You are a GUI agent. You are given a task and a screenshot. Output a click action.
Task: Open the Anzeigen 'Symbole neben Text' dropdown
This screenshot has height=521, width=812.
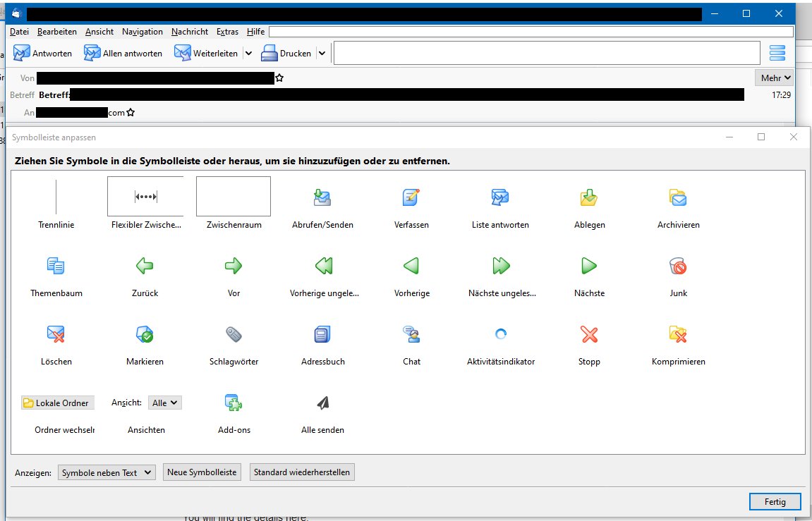point(107,472)
